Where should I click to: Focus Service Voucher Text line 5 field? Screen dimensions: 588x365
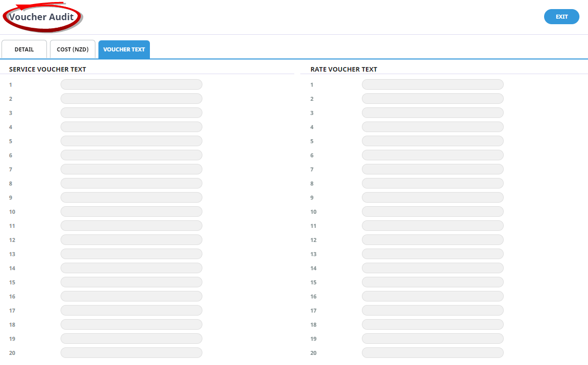[x=131, y=141]
